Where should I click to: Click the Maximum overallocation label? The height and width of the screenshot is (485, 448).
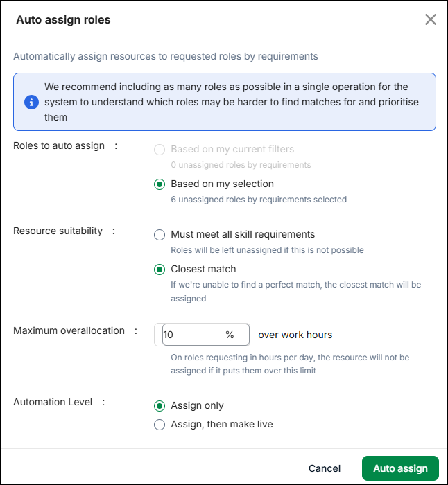(69, 330)
